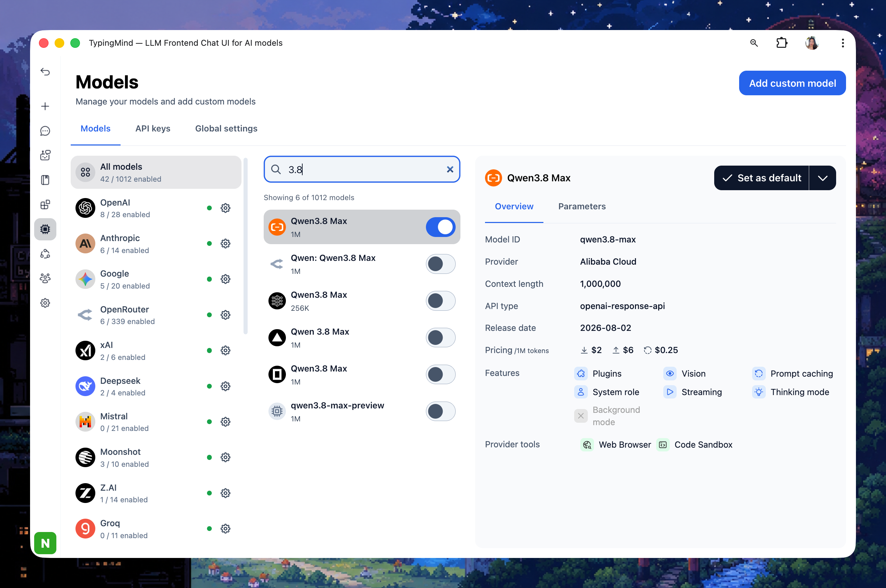Open OpenAI provider settings gear
This screenshot has width=886, height=588.
225,208
